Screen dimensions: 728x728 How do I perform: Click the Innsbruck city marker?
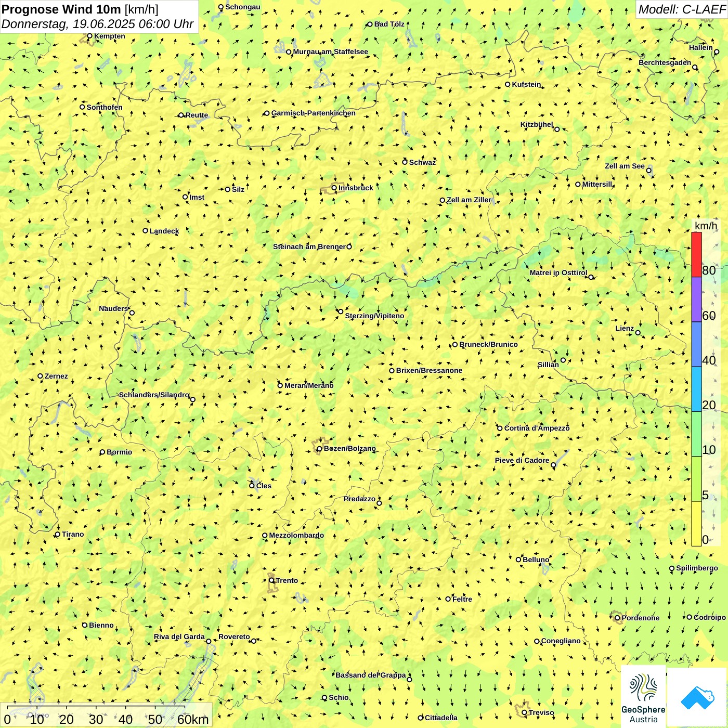334,188
